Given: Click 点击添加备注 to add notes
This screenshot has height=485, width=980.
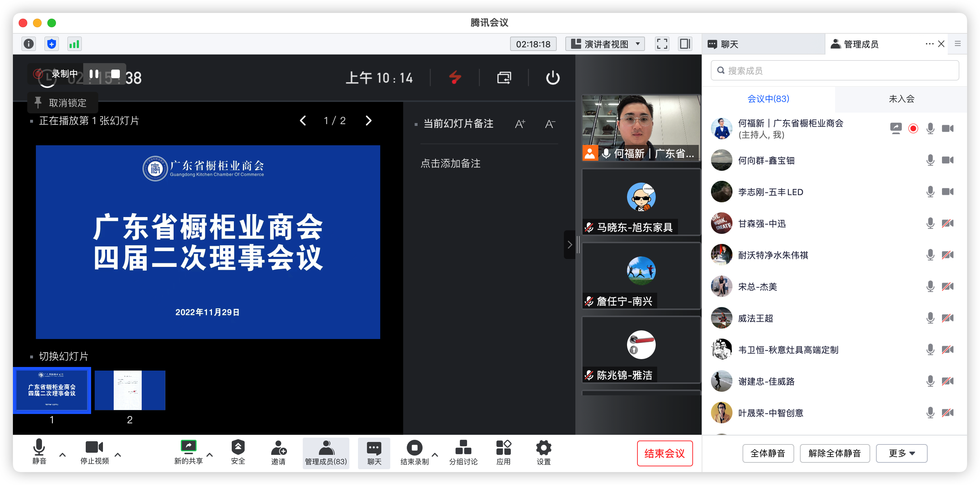Looking at the screenshot, I should (x=451, y=164).
